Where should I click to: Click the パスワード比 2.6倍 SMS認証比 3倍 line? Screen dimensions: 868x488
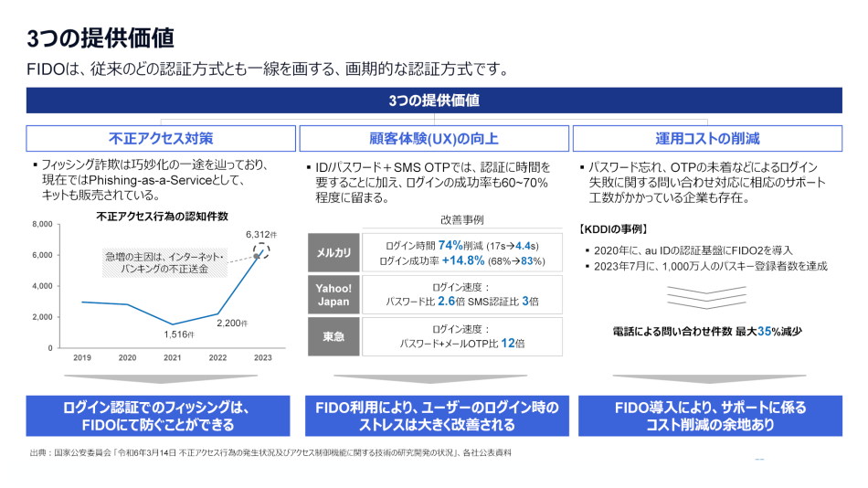click(462, 302)
